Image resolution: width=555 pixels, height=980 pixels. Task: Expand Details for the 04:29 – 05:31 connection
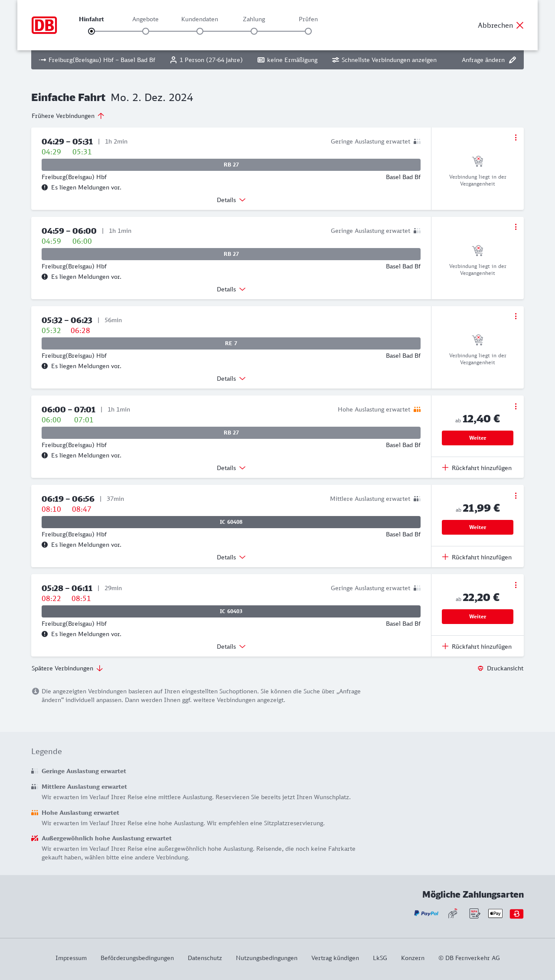tap(231, 200)
